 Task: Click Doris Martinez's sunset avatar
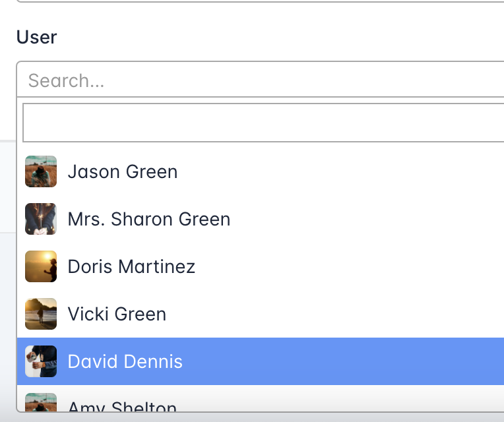pos(41,266)
